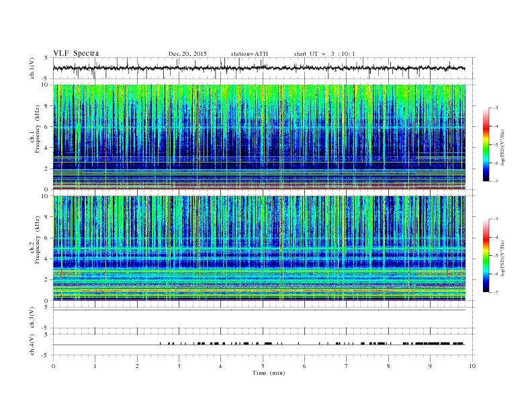The height and width of the screenshot is (411, 532).
Task: Click time axis tick label "4"
Action: tap(220, 366)
